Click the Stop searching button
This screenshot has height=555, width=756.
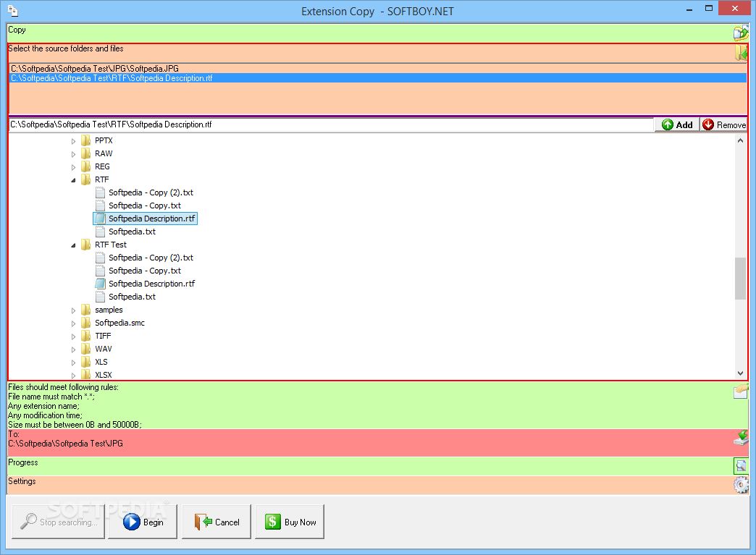coord(59,522)
